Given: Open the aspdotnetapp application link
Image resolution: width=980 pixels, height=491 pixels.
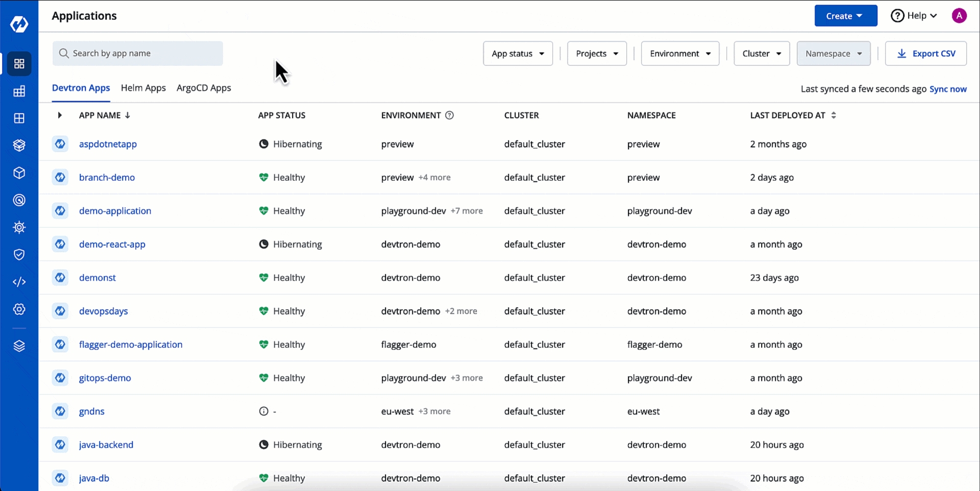Looking at the screenshot, I should [x=108, y=144].
